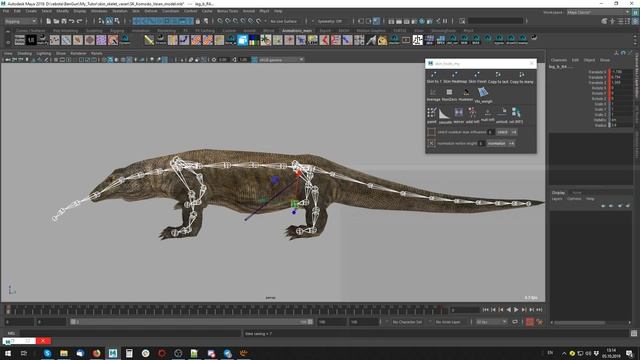Close the skin tools floating window
The height and width of the screenshot is (360, 640).
[531, 64]
